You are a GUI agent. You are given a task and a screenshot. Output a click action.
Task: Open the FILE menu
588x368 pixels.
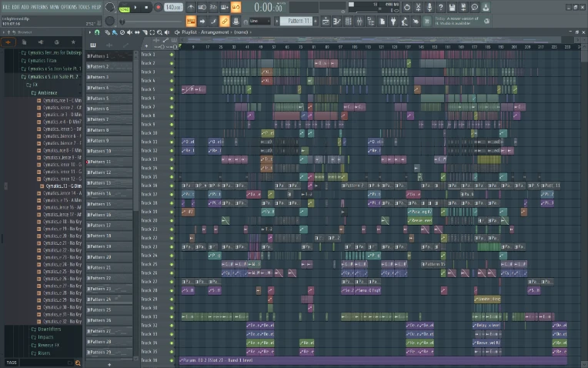6,7
